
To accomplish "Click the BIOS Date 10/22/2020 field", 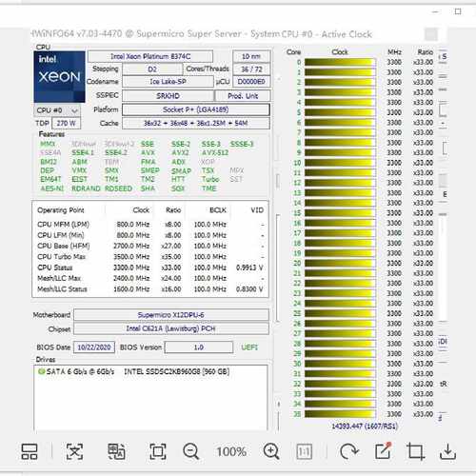I will pos(94,347).
